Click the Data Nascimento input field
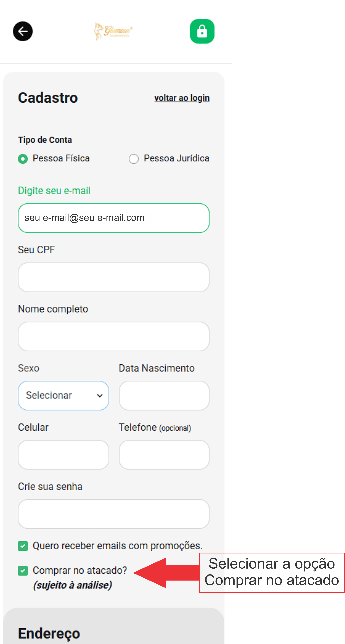This screenshot has width=345, height=644. click(x=164, y=395)
